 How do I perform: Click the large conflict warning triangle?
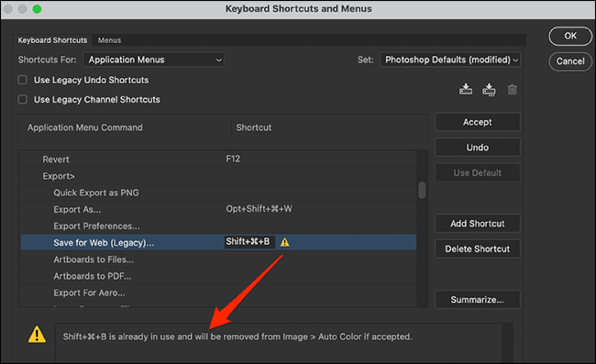[37, 335]
